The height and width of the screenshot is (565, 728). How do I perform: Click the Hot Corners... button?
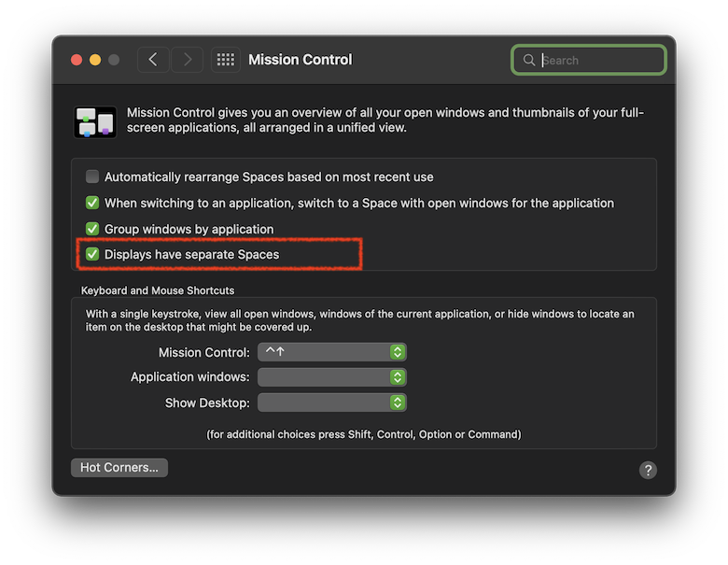point(119,468)
